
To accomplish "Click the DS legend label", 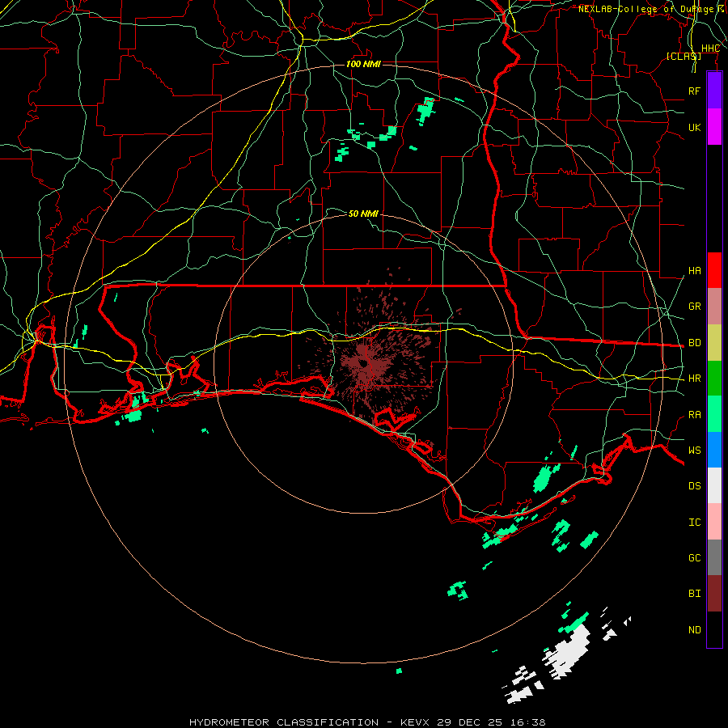I will coord(694,486).
